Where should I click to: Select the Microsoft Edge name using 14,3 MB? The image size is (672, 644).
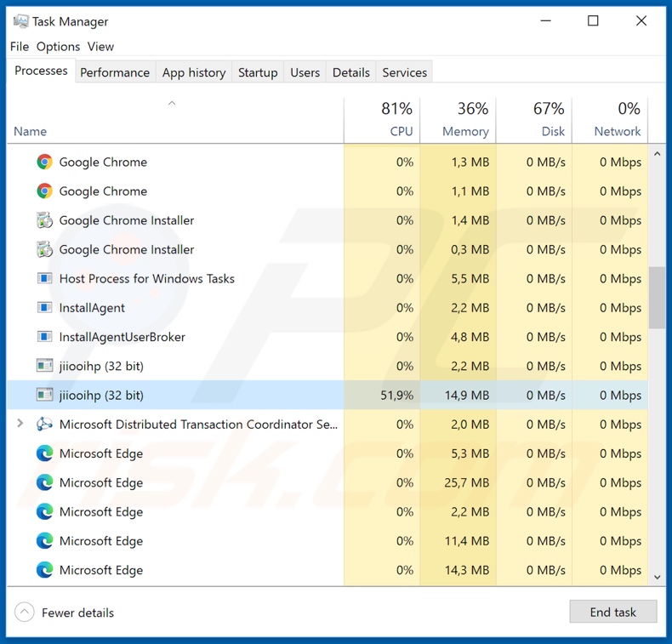101,570
